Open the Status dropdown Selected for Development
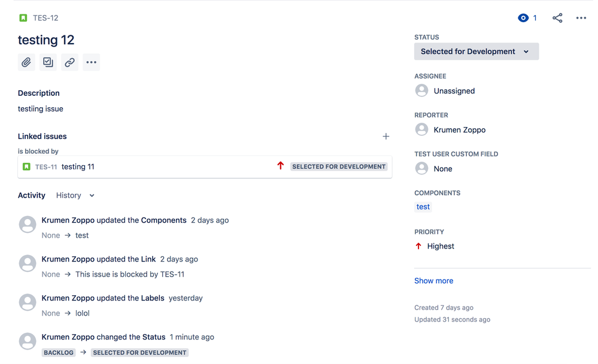598x364 pixels. pyautogui.click(x=476, y=51)
